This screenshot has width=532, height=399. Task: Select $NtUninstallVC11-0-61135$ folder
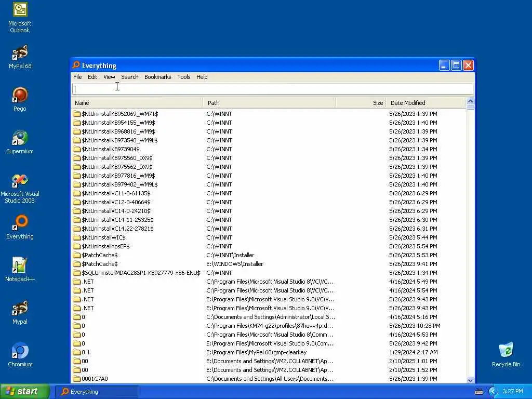click(269, 193)
